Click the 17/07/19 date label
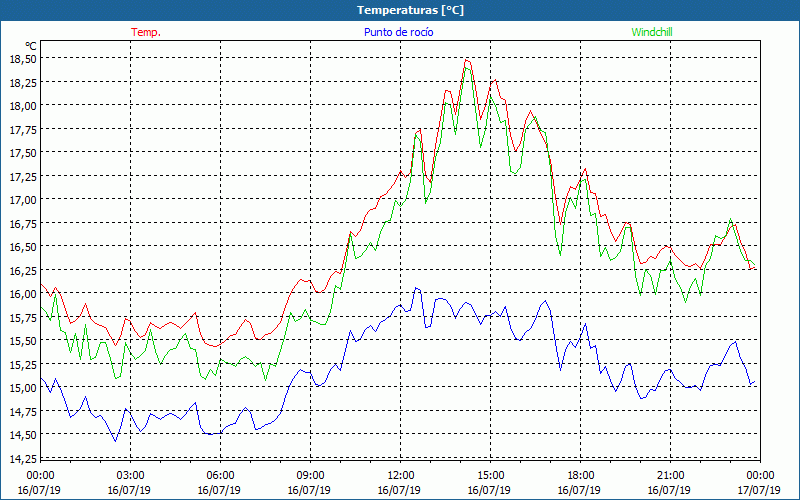This screenshot has height=500, width=800. coord(758,490)
